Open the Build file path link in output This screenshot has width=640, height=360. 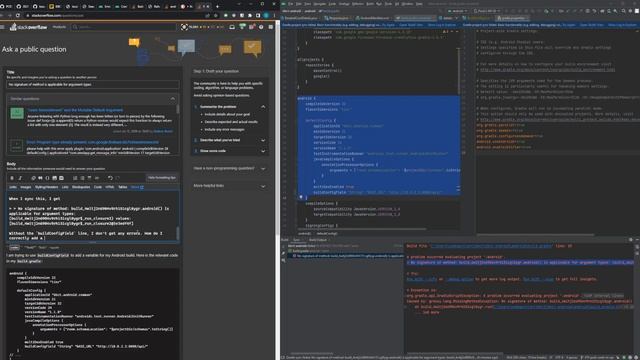coord(491,246)
